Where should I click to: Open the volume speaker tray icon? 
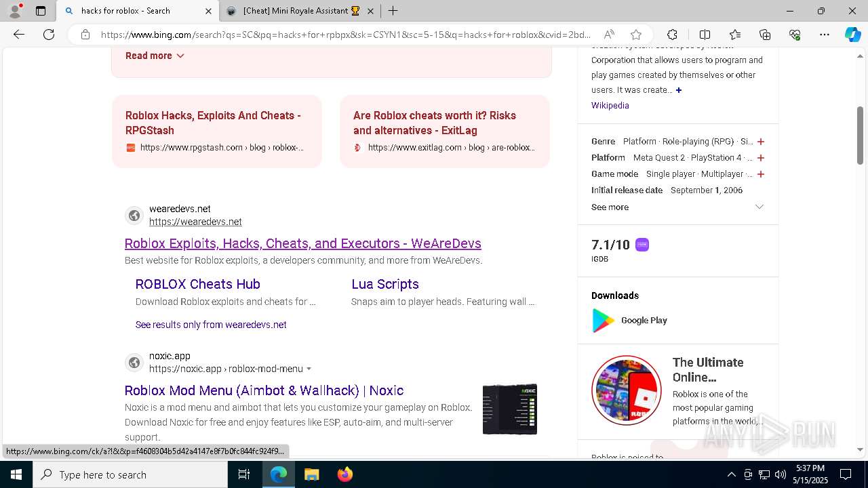(x=781, y=474)
